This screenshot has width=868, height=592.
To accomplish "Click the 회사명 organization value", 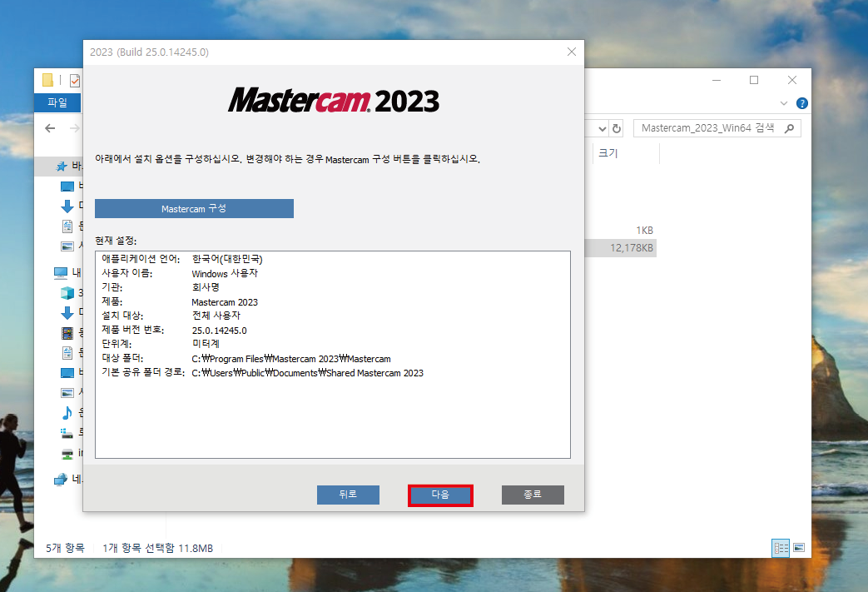I will pos(206,287).
